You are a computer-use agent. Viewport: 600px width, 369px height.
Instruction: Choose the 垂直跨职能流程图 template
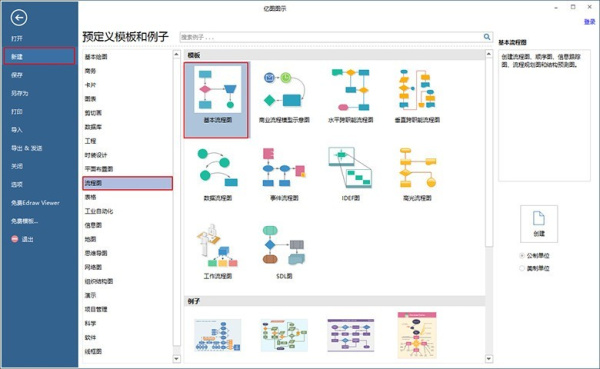pyautogui.click(x=417, y=89)
